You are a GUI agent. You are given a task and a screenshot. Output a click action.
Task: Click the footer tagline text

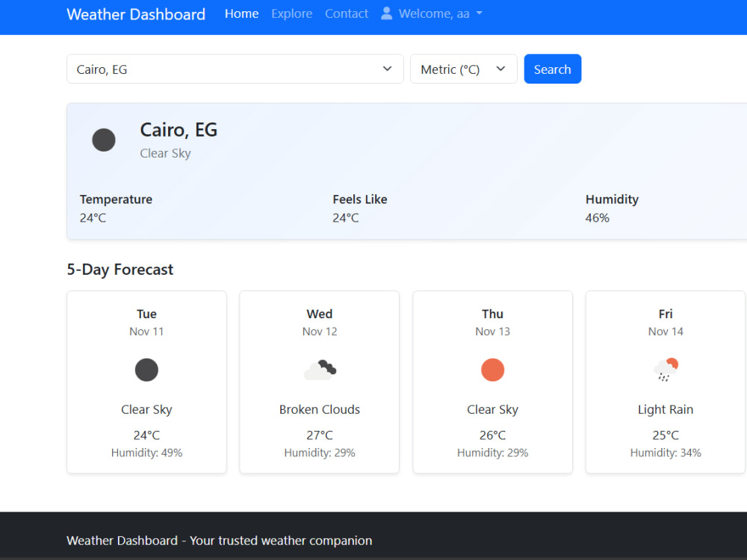tap(219, 541)
